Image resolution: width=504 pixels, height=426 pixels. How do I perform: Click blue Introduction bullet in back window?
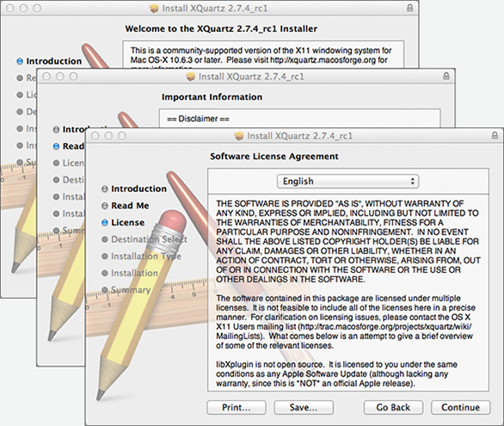(x=20, y=61)
